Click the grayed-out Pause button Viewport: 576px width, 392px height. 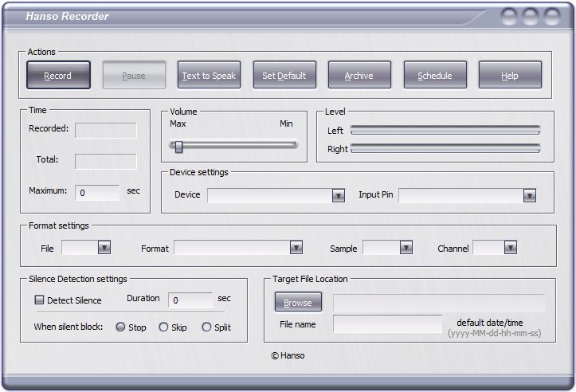tap(134, 75)
